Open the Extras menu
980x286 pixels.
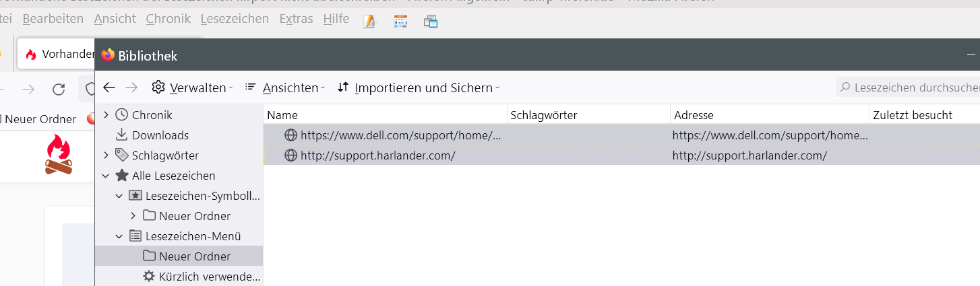click(x=296, y=19)
